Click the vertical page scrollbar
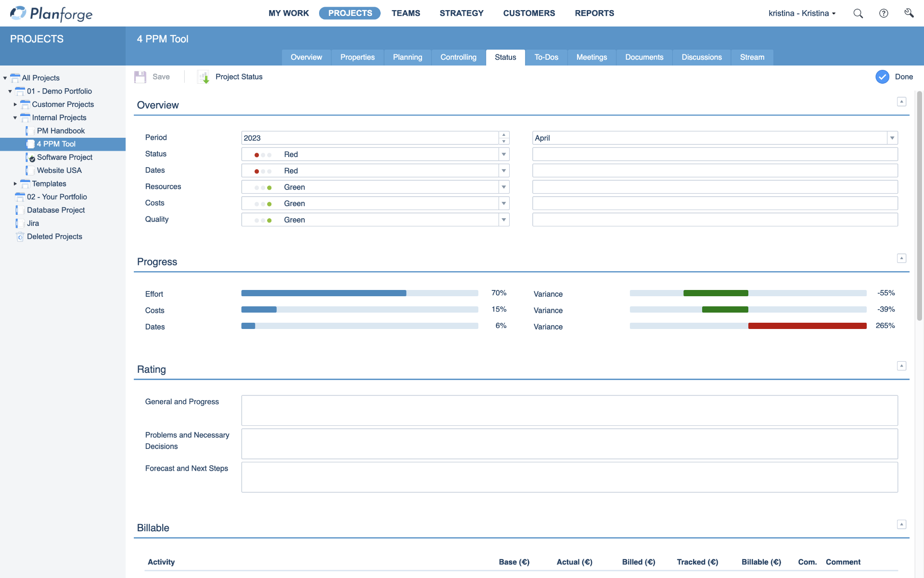Screen dimensions: 924x578 pyautogui.click(x=919, y=206)
